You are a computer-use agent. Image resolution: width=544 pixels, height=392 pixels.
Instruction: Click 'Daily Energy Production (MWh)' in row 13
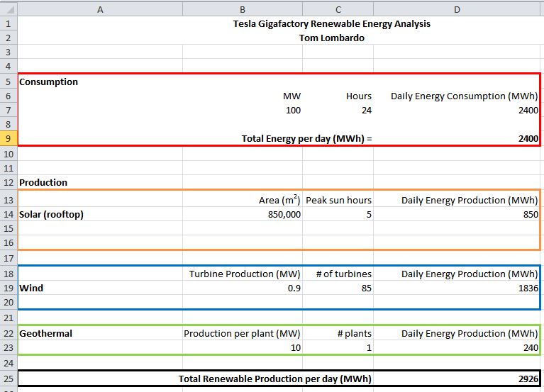(x=470, y=200)
